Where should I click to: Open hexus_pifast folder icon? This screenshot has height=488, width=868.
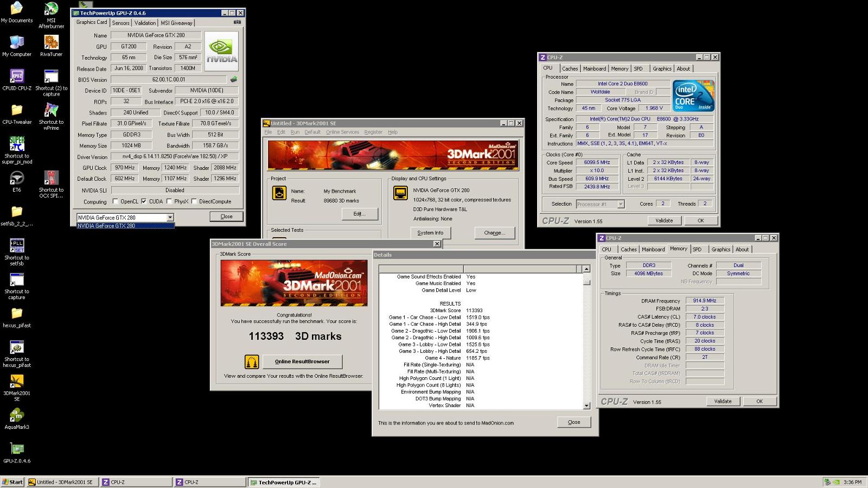17,318
